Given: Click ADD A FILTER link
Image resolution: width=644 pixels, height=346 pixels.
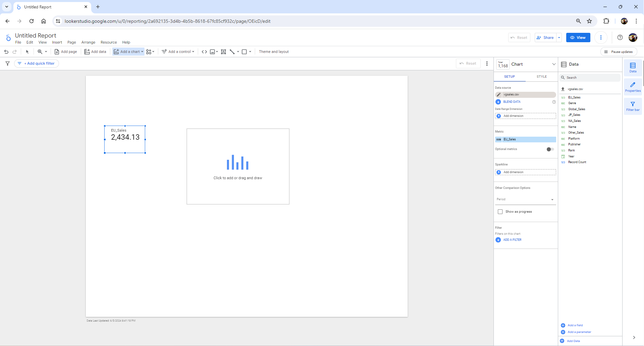Looking at the screenshot, I should 512,240.
